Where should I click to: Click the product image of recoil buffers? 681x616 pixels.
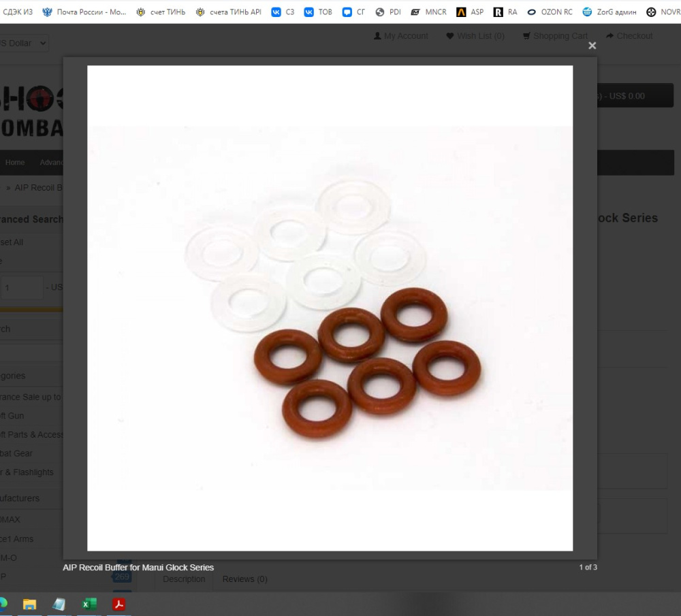pyautogui.click(x=330, y=308)
